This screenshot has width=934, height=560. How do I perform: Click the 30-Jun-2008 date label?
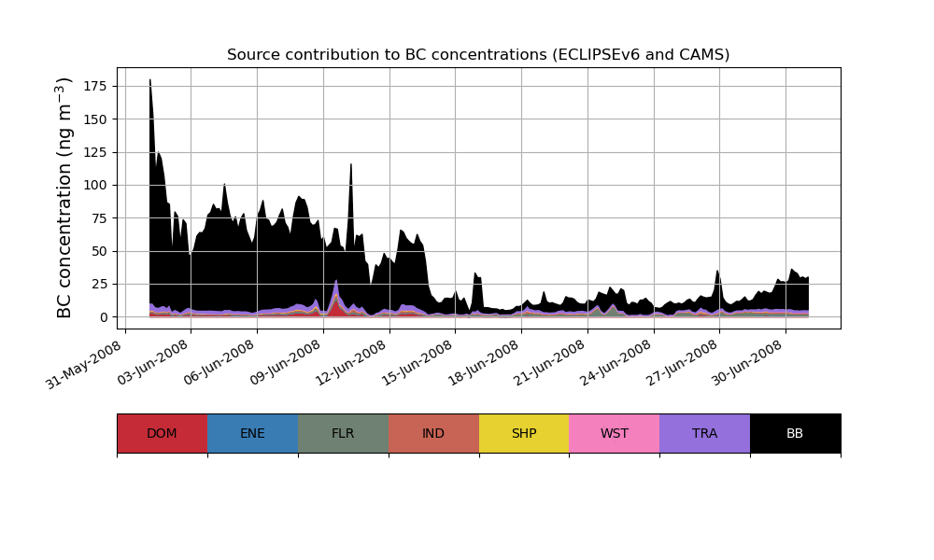[x=747, y=362]
